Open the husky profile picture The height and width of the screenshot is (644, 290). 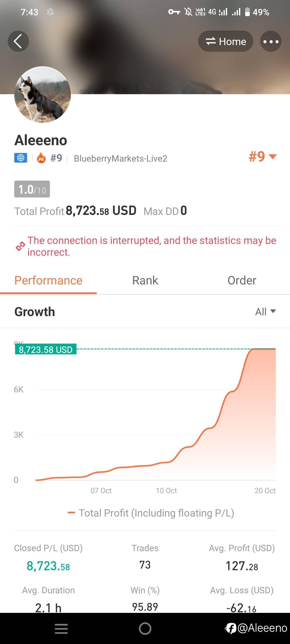coord(42,94)
